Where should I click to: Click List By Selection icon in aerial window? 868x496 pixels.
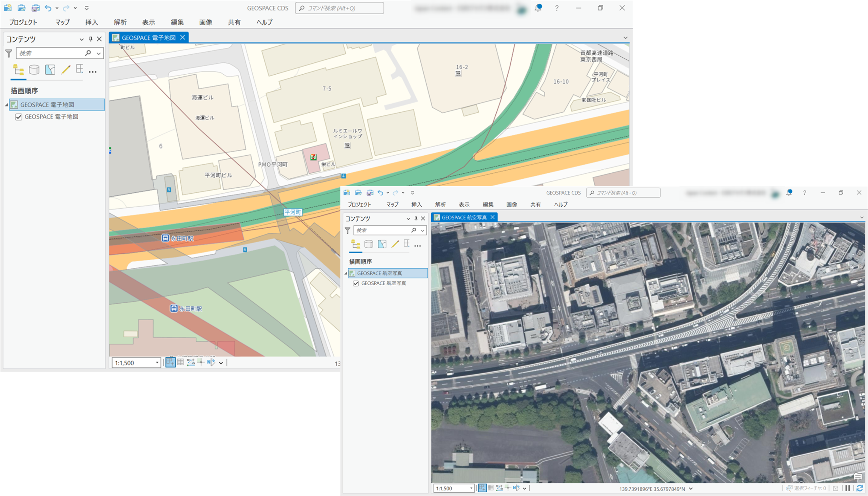pos(382,244)
